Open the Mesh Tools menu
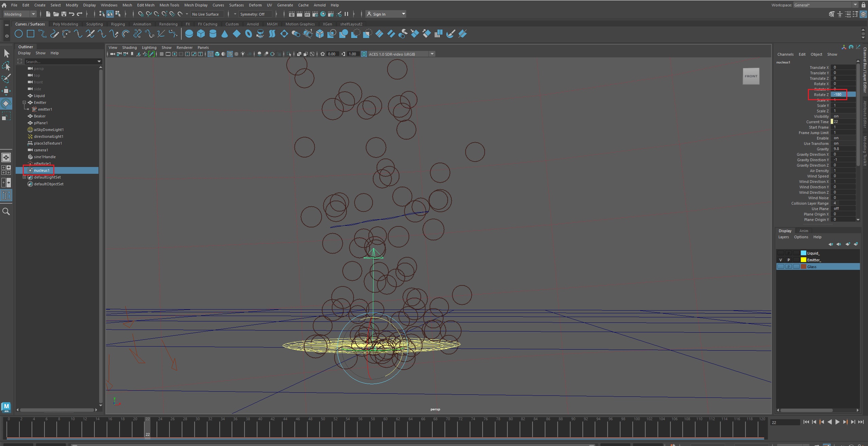The width and height of the screenshot is (868, 446). pyautogui.click(x=169, y=5)
